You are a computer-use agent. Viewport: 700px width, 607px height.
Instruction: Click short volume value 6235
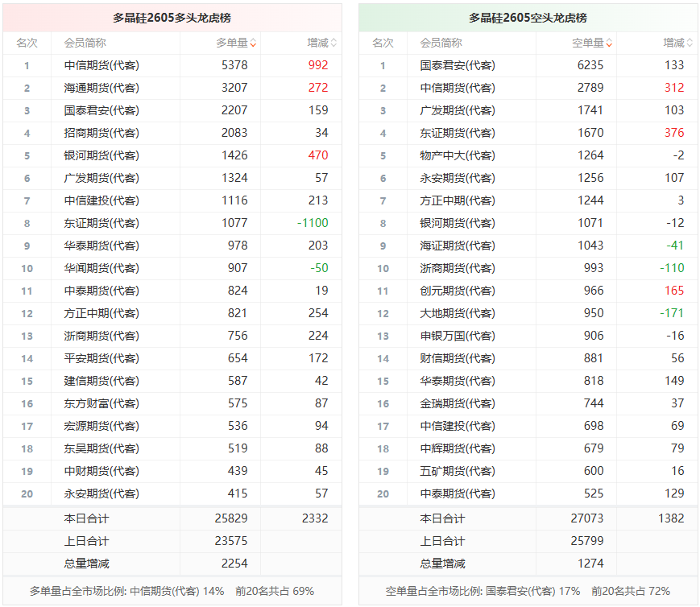click(x=590, y=65)
